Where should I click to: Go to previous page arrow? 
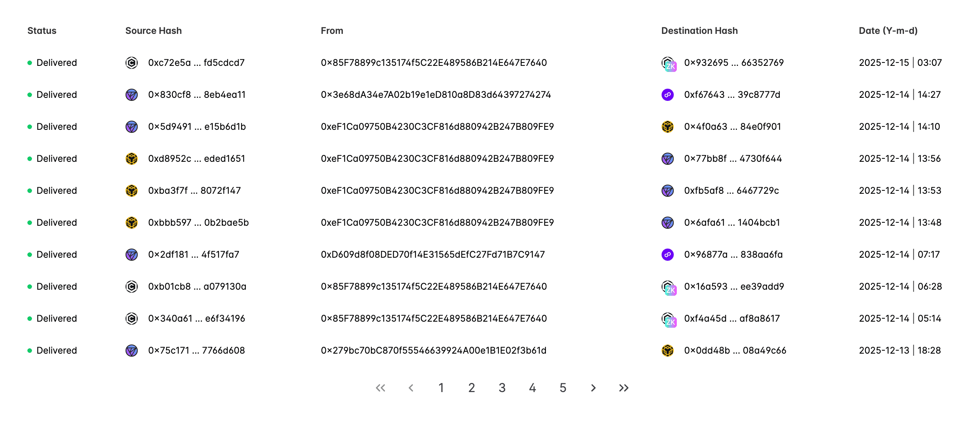[x=411, y=388]
